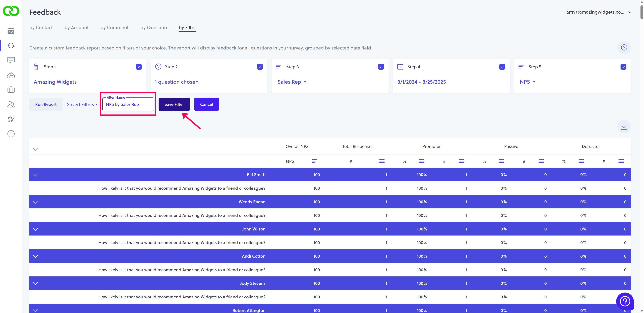Image resolution: width=644 pixels, height=313 pixels.
Task: Click Total Responses # column menu icon
Action: click(382, 161)
